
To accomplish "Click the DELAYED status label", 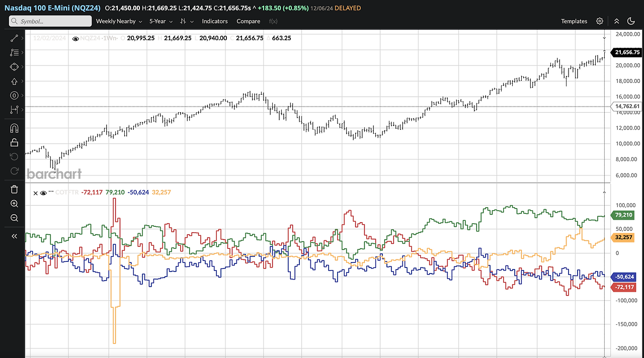I will [348, 8].
